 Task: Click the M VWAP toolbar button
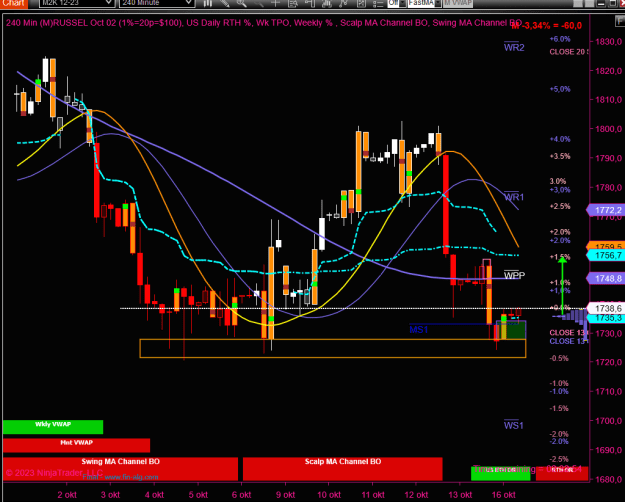458,3
